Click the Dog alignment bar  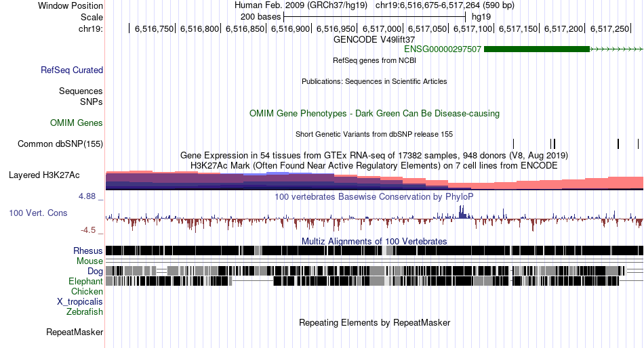click(x=374, y=271)
